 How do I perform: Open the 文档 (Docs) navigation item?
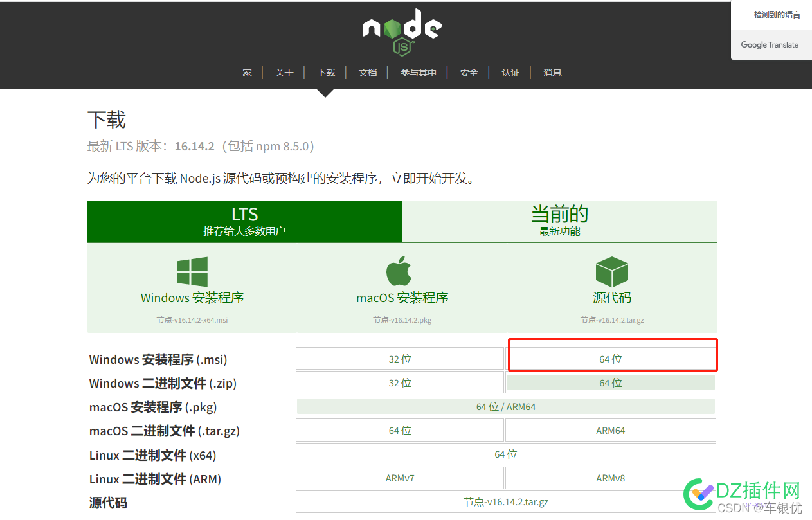pos(368,73)
